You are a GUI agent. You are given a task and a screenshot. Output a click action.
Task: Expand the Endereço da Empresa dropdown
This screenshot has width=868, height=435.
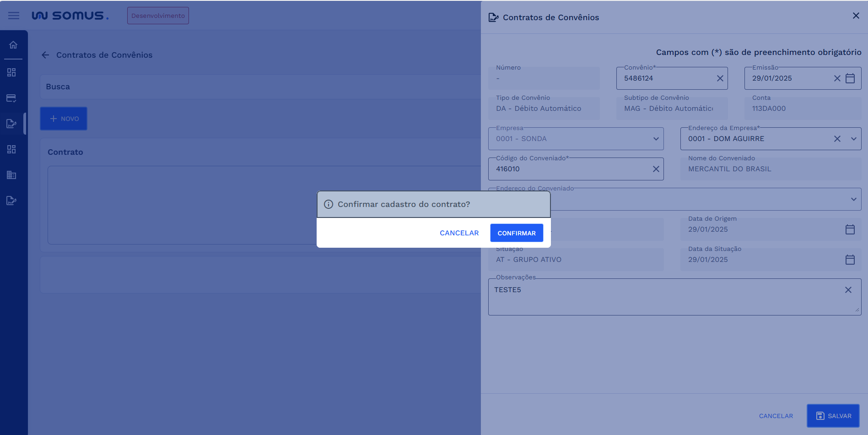coord(853,139)
